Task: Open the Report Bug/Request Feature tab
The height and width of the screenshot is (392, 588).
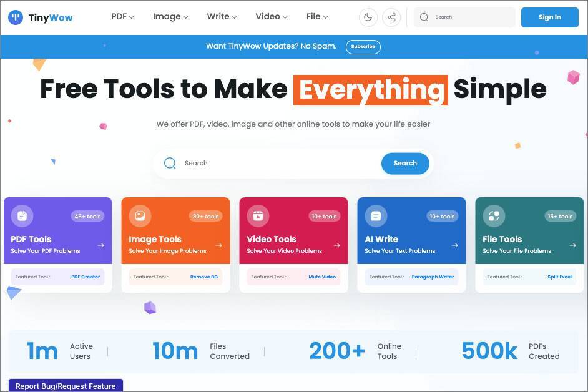Action: coord(66,386)
